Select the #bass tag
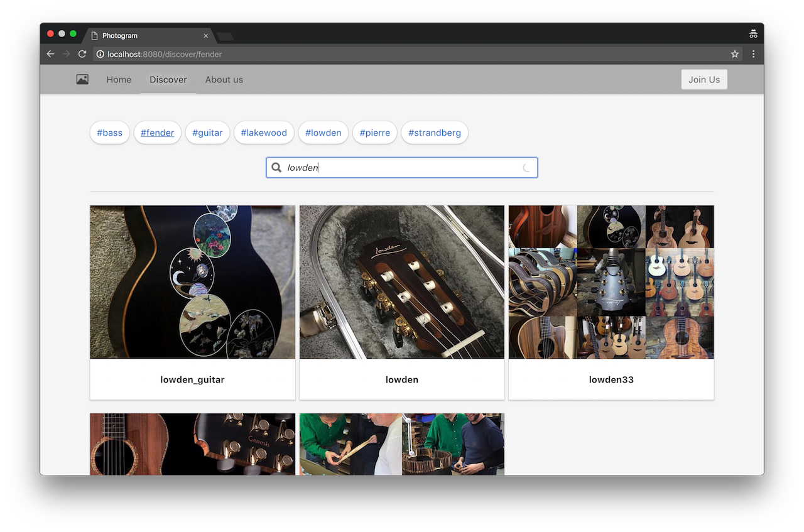This screenshot has width=804, height=532. click(110, 133)
